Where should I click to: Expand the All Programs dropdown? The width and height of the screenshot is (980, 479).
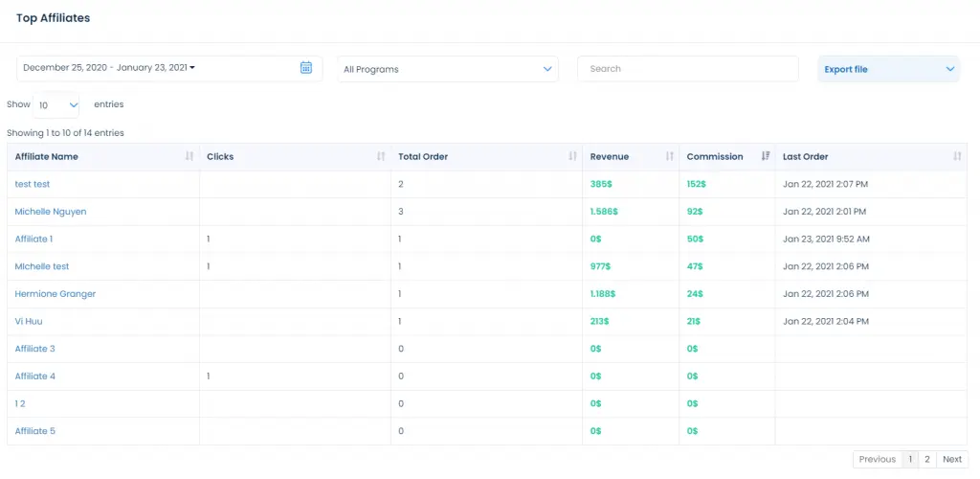tap(448, 69)
